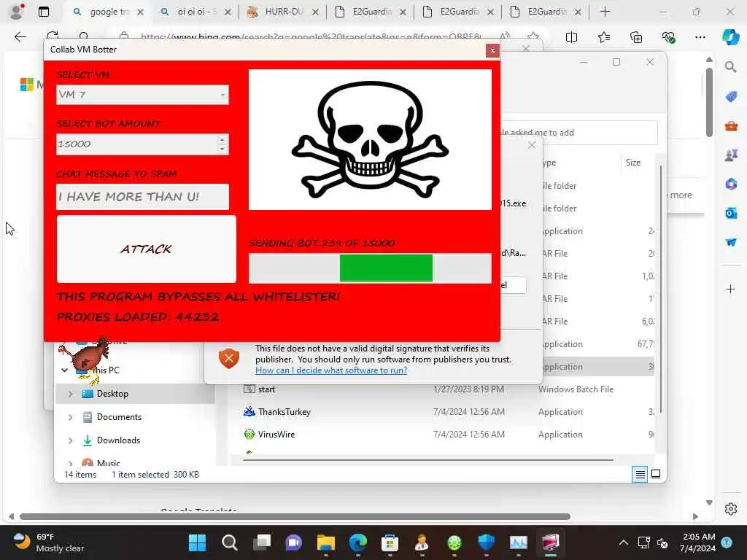
Task: Open the Select VM dropdown showing VM 7
Action: (x=142, y=95)
